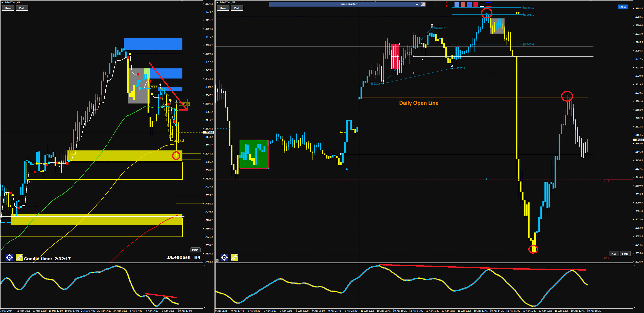The width and height of the screenshot is (644, 313).
Task: Pick the crimson red filled swatch
Action: click(x=476, y=5)
